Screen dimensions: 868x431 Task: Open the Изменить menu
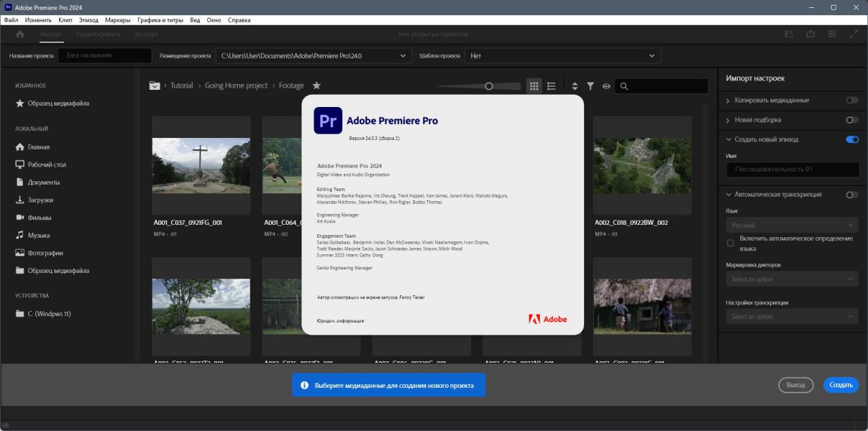coord(38,20)
